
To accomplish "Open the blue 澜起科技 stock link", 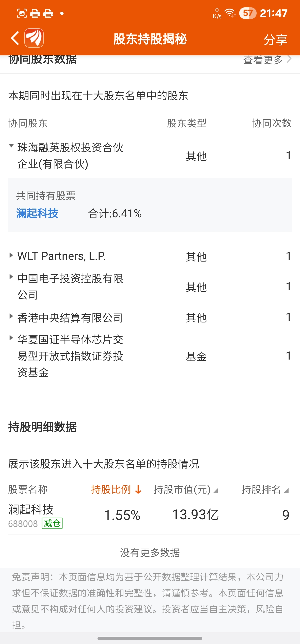I will coord(37,214).
